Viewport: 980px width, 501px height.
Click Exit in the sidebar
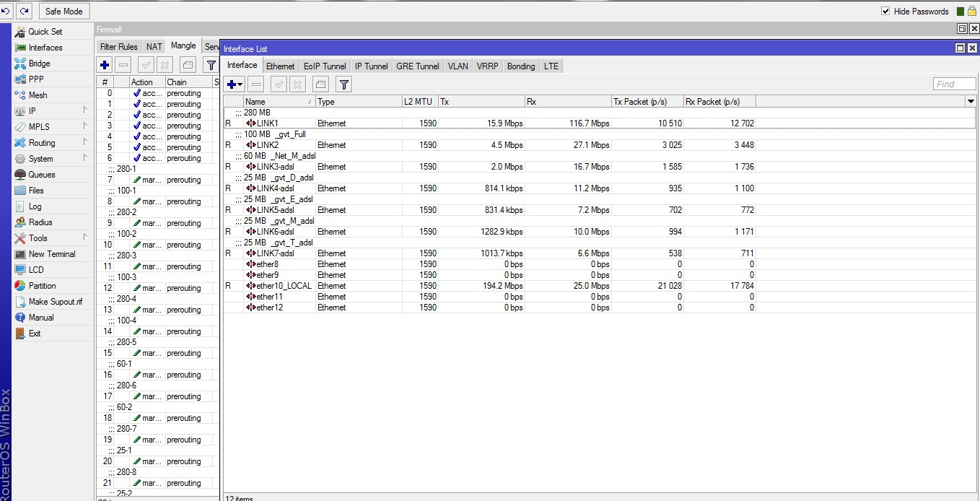pyautogui.click(x=35, y=334)
